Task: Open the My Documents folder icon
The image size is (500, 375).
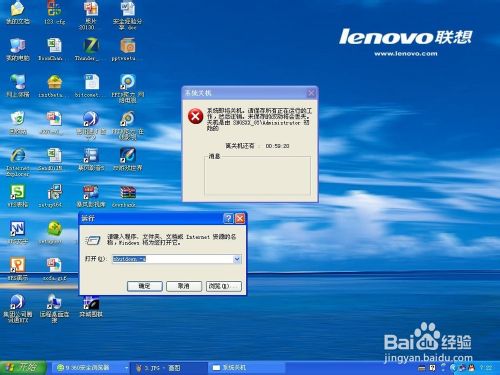Action: coord(17,9)
